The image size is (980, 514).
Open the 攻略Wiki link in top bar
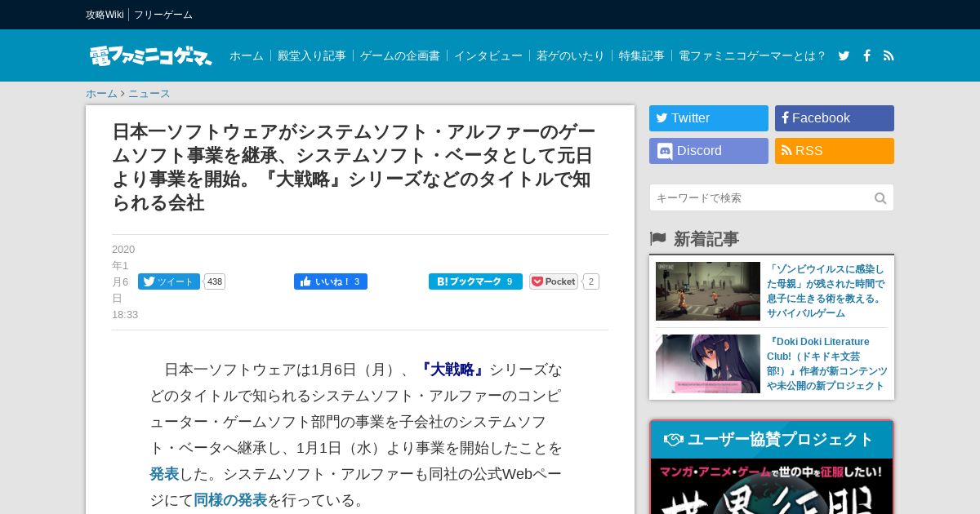click(105, 15)
